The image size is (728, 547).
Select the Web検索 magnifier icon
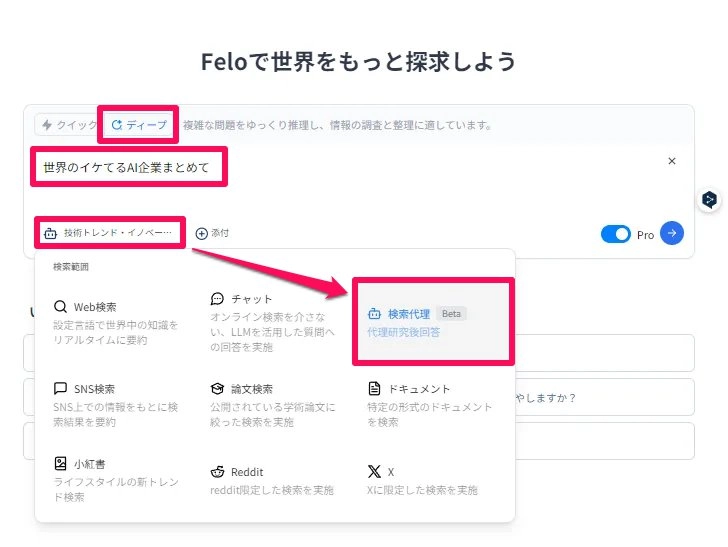pyautogui.click(x=60, y=306)
